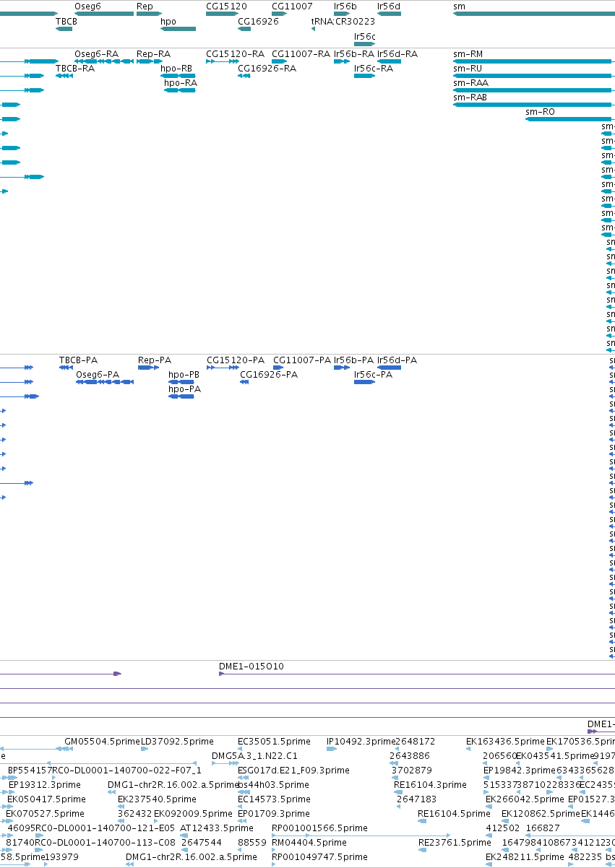Select the TBCB-RA transcript label
615x868 pixels.
75,69
